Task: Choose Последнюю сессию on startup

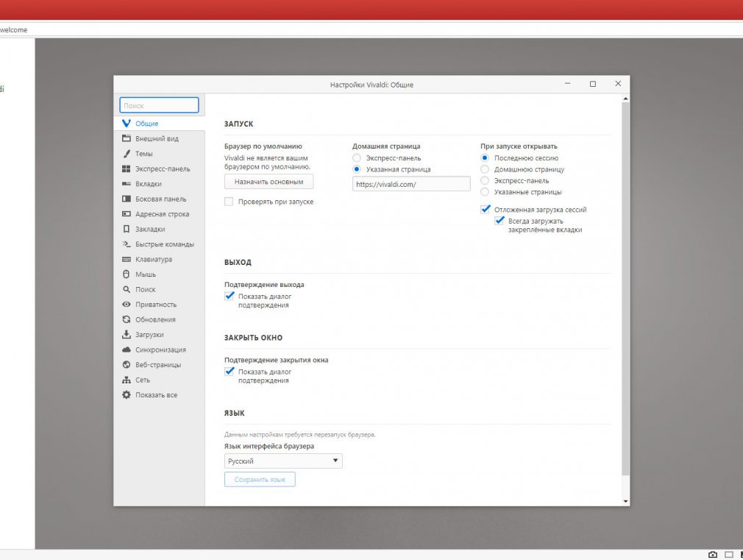Action: (x=485, y=158)
